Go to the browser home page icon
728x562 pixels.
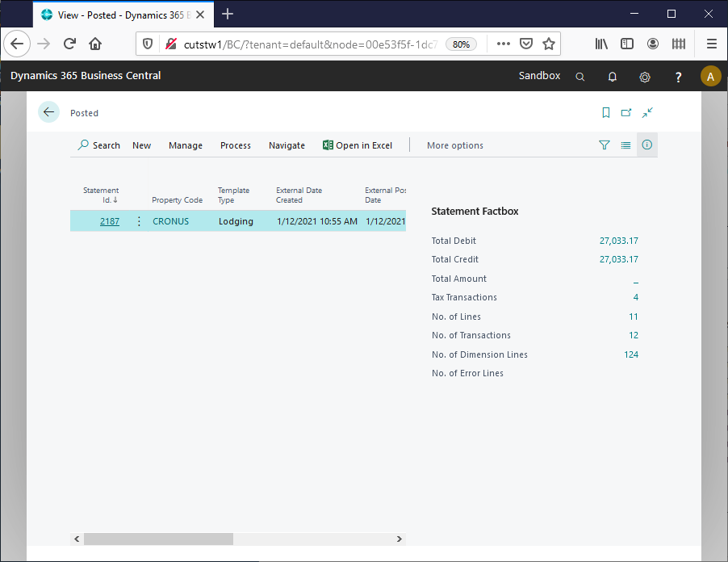[x=95, y=44]
